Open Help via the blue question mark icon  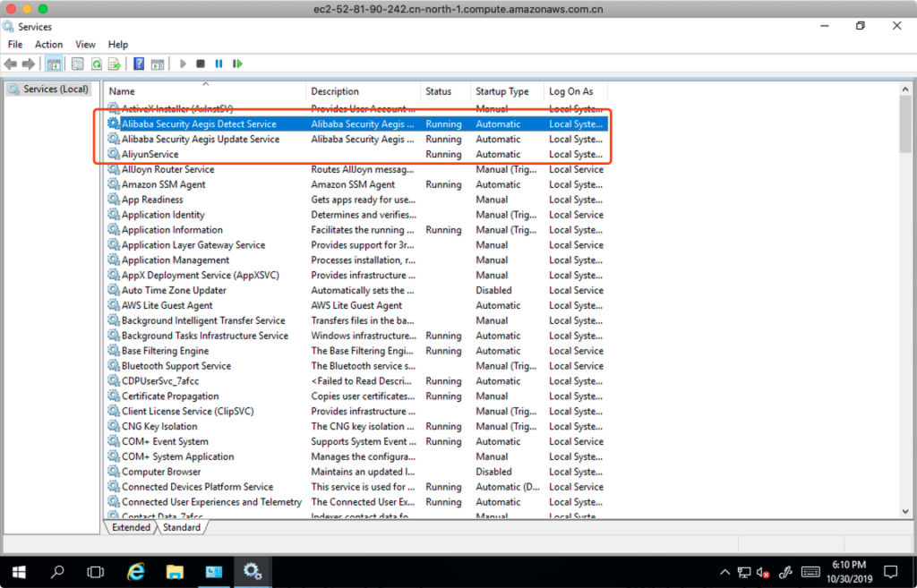139,64
